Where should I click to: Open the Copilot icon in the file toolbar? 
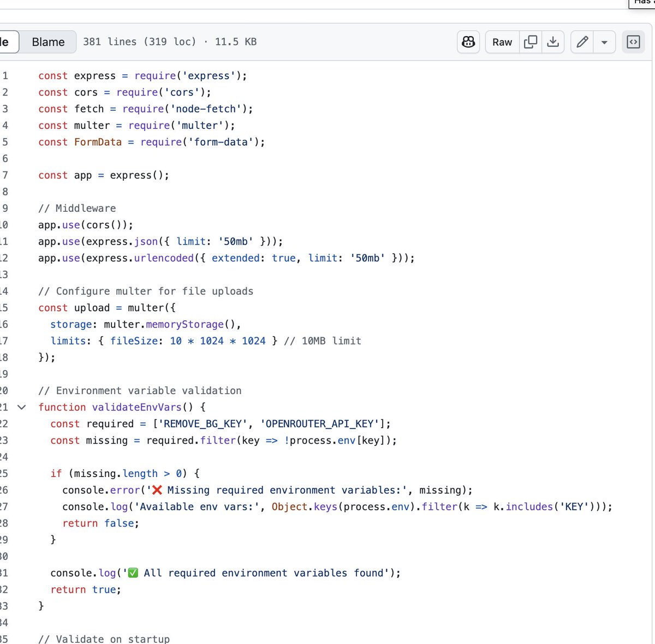pos(468,41)
